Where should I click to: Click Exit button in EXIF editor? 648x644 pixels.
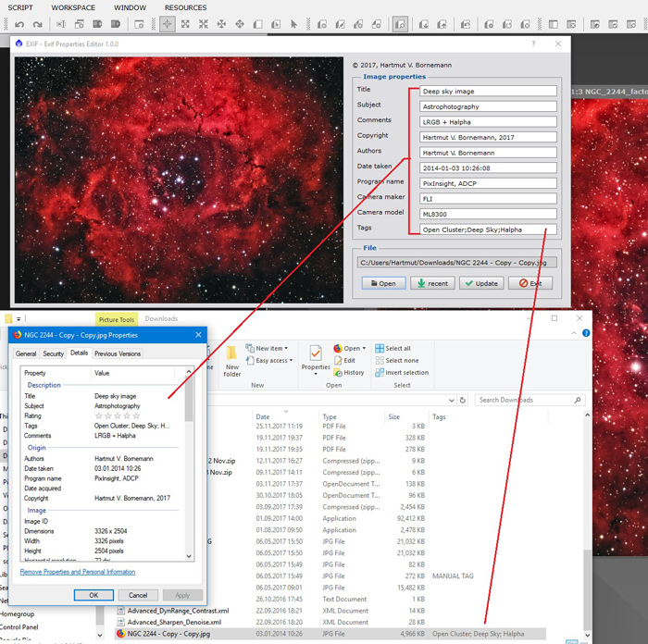pyautogui.click(x=530, y=283)
